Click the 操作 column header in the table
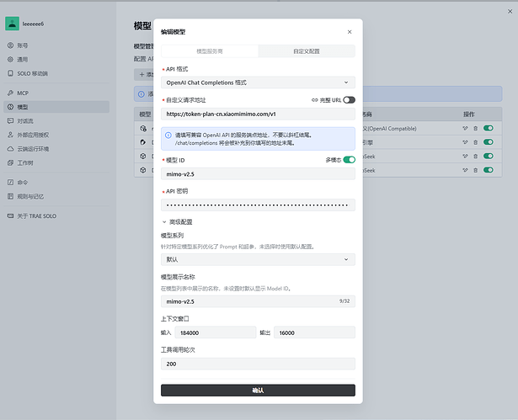This screenshot has width=518, height=420. 468,114
